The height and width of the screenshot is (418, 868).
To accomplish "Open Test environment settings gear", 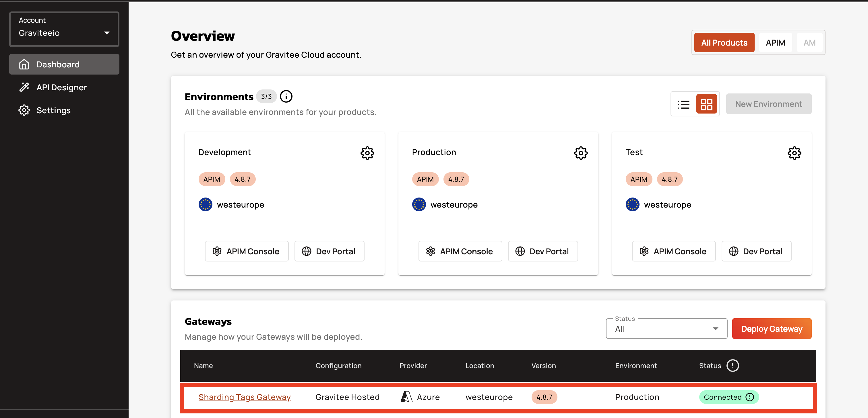I will point(794,153).
